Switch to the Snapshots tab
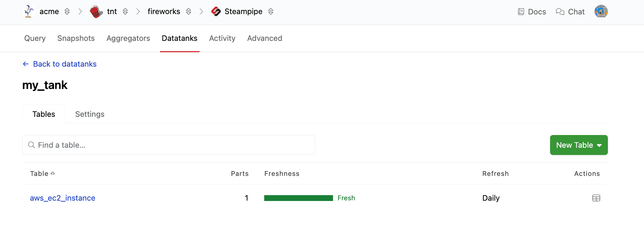Viewport: 644px width, 235px height. (76, 38)
